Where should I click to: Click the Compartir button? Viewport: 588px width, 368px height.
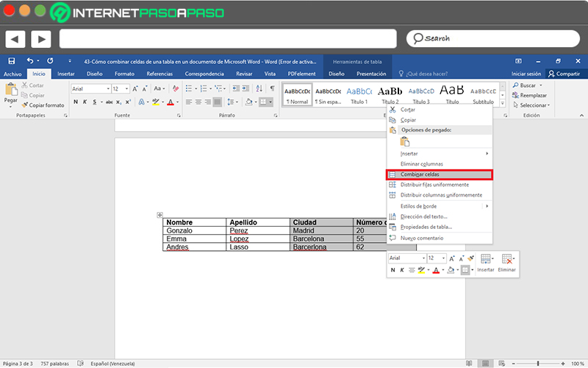pyautogui.click(x=564, y=74)
